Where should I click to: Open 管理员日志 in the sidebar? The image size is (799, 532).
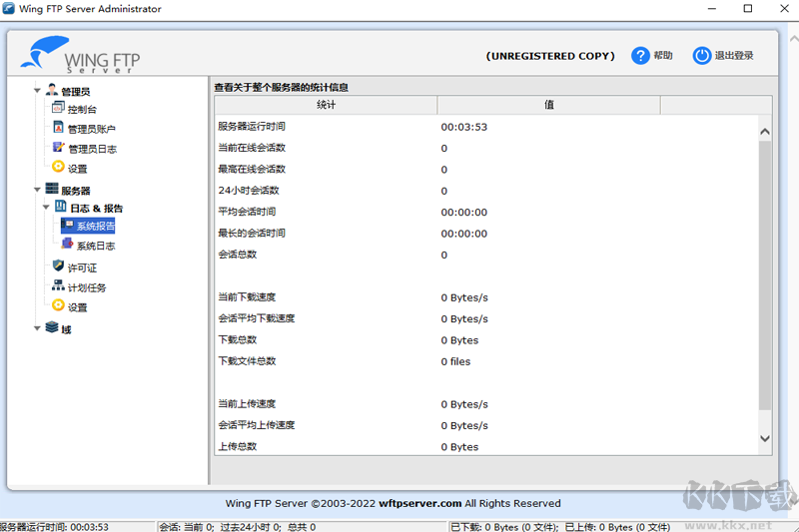click(x=92, y=149)
